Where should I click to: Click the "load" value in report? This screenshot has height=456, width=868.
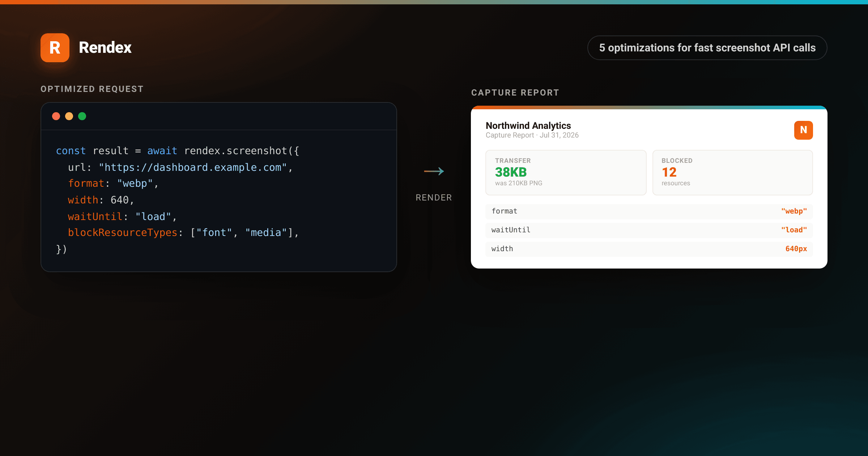pos(794,230)
